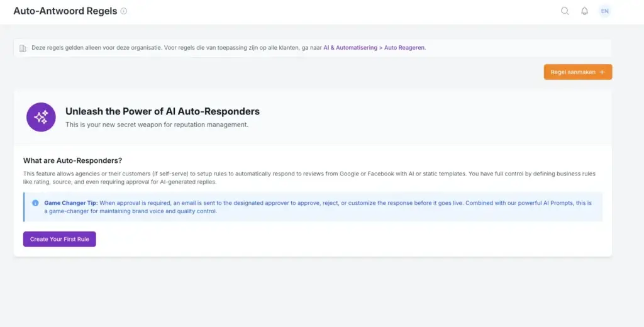Viewport: 644px width, 327px height.
Task: Click the bold Game Changer Tip label
Action: tap(70, 203)
